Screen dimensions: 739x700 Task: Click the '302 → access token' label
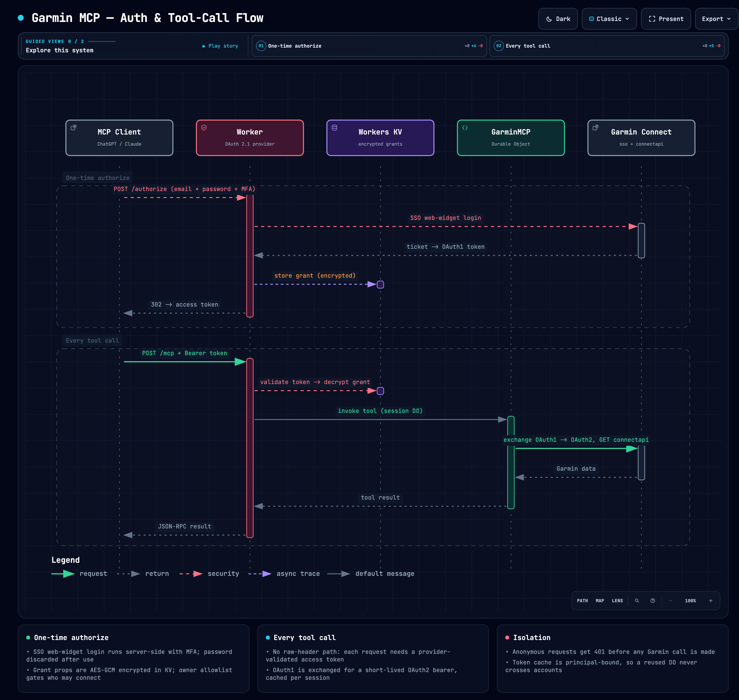(185, 305)
